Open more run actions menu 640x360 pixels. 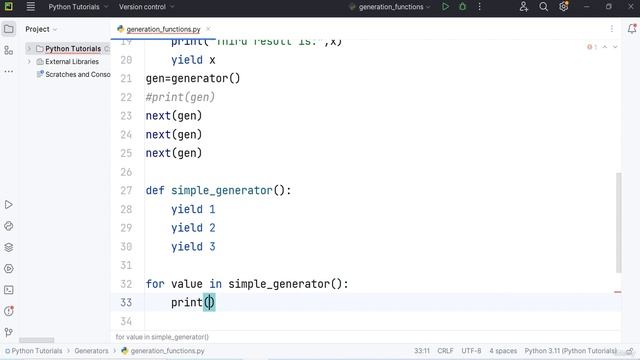tap(479, 7)
